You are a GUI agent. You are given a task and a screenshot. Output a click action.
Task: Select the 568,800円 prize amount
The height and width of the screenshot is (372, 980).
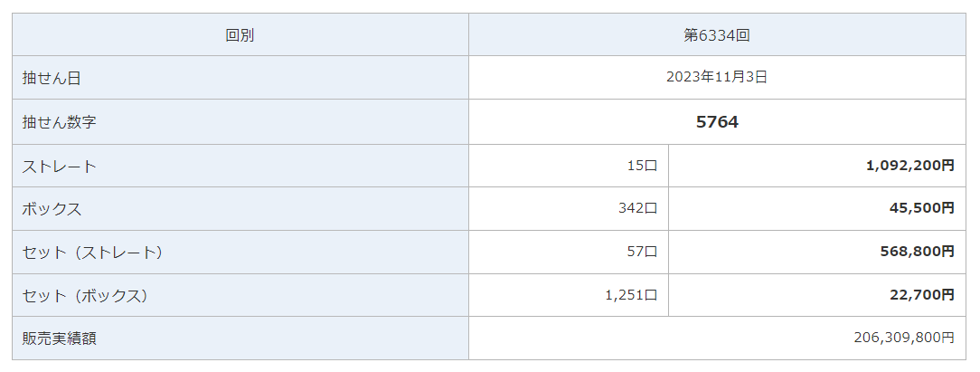pyautogui.click(x=917, y=253)
